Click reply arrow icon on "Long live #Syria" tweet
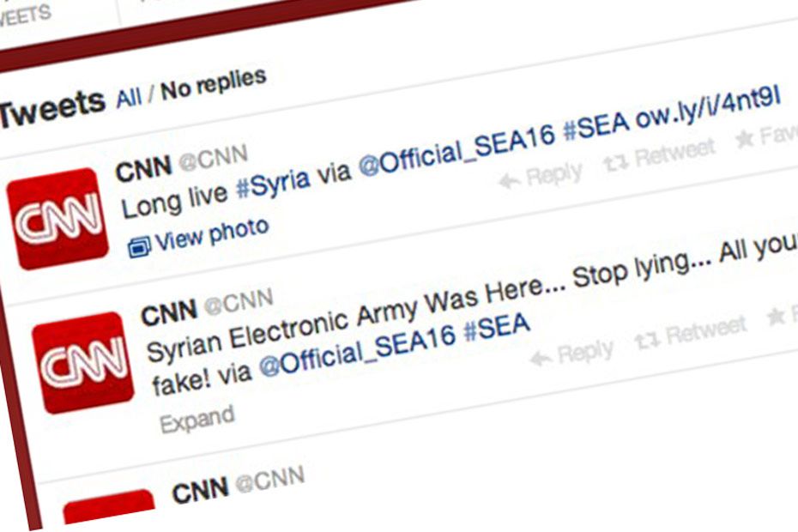This screenshot has width=798, height=532. pos(509,180)
